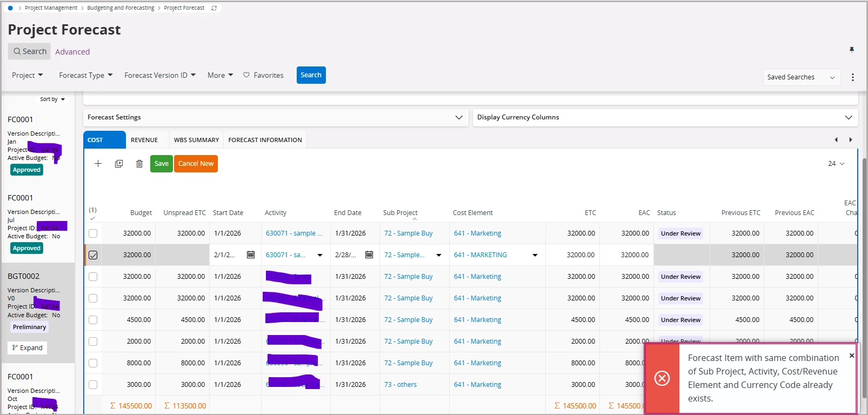Click the vertical scrollbar on the right

tap(864, 270)
